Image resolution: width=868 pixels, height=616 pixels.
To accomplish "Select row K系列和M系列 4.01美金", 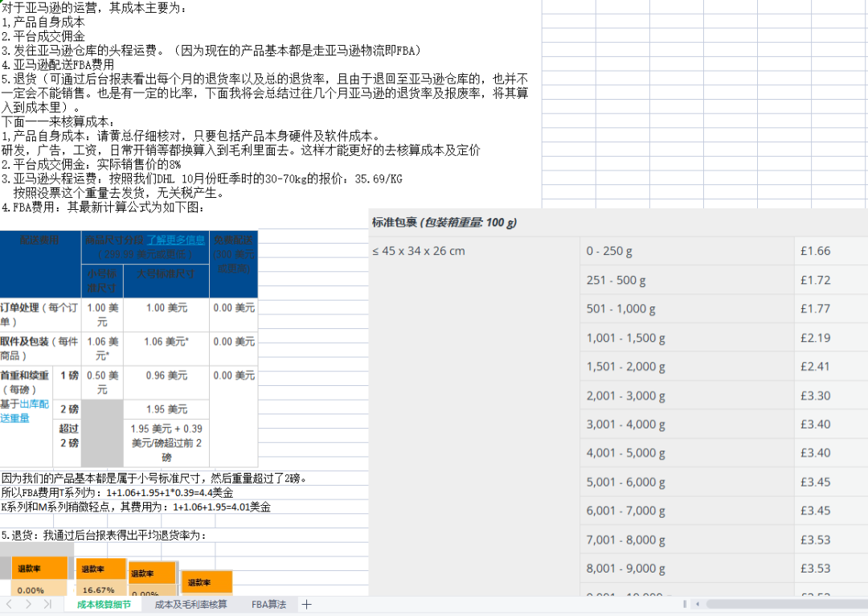I will 136,507.
